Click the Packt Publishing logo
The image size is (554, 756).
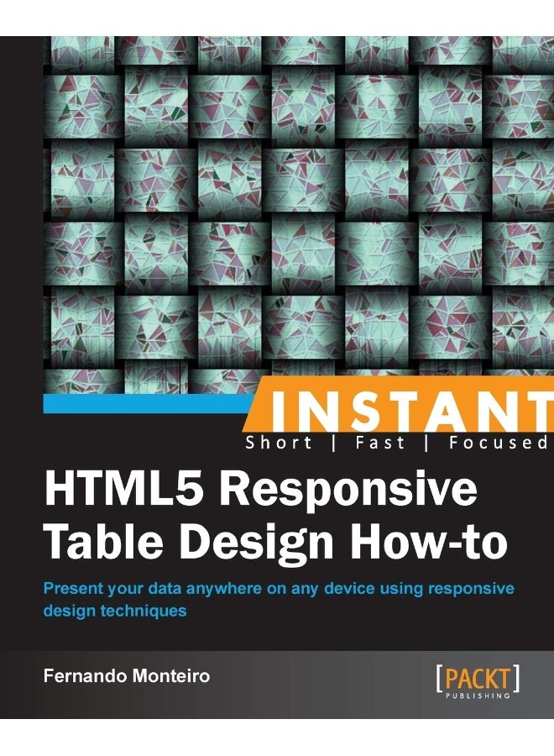click(478, 682)
